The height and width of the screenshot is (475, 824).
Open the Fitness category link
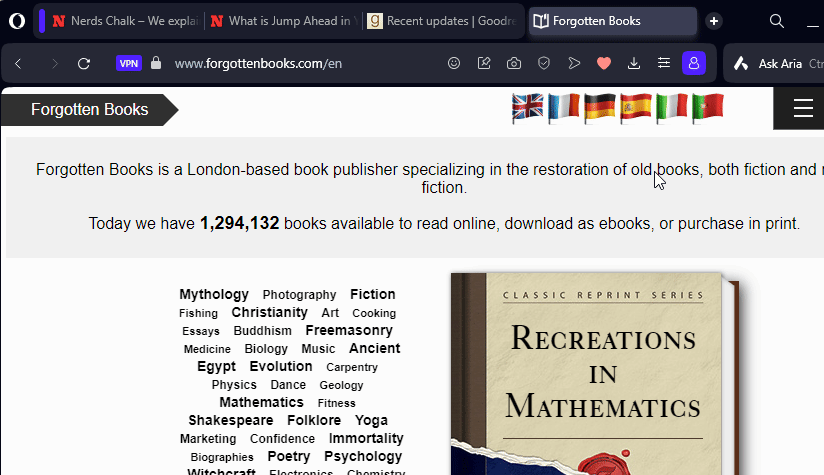click(x=337, y=403)
